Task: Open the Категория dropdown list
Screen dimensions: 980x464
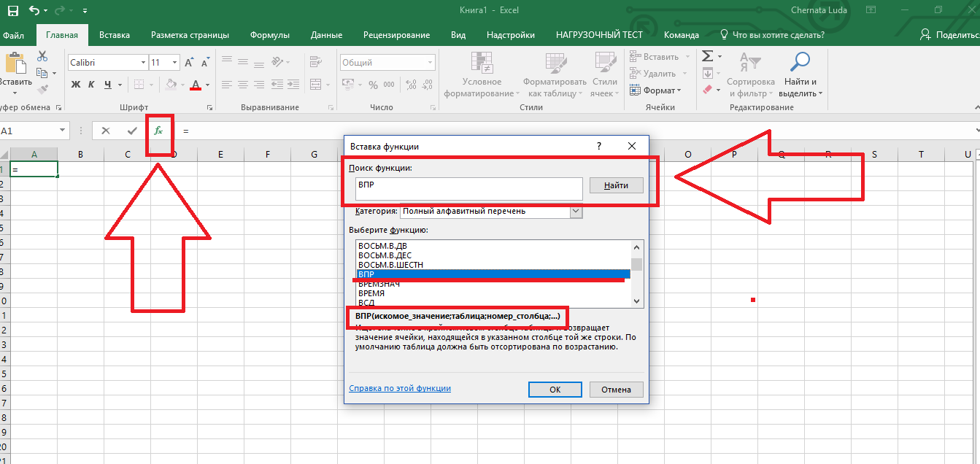Action: pos(576,211)
